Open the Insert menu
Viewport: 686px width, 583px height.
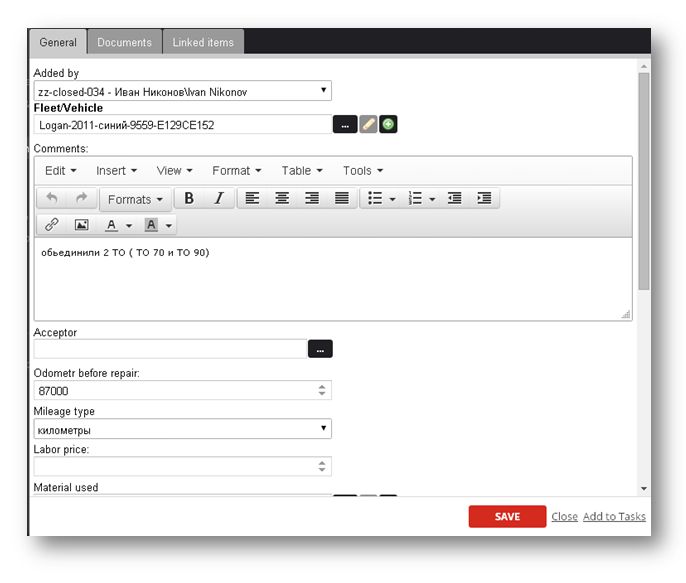[x=116, y=171]
